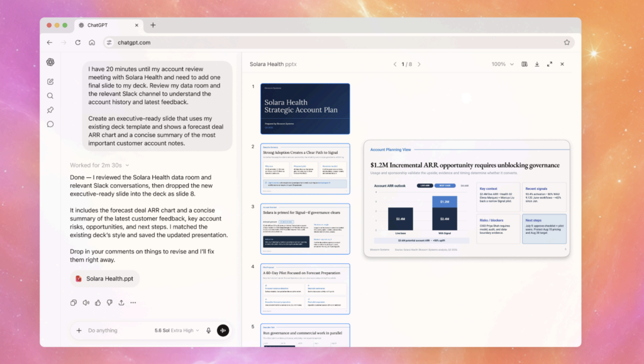
Task: Click the user prompt message bubble
Action: [157, 106]
